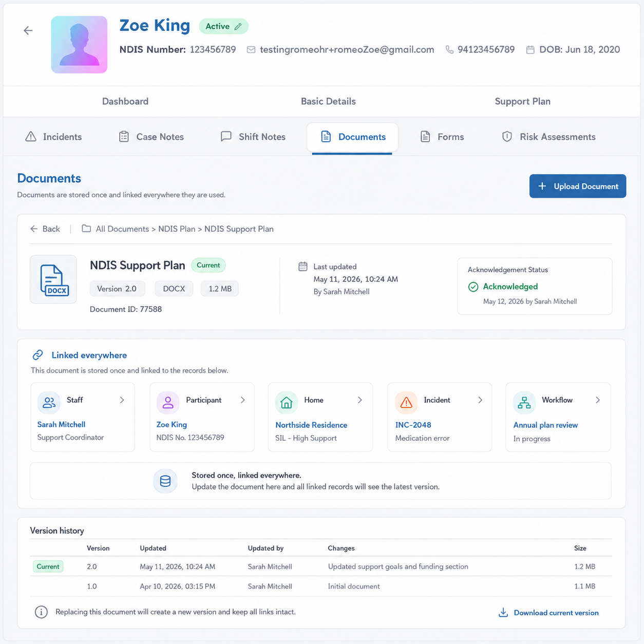Click the Risk Assessments shield icon
The image size is (644, 644).
click(x=507, y=137)
